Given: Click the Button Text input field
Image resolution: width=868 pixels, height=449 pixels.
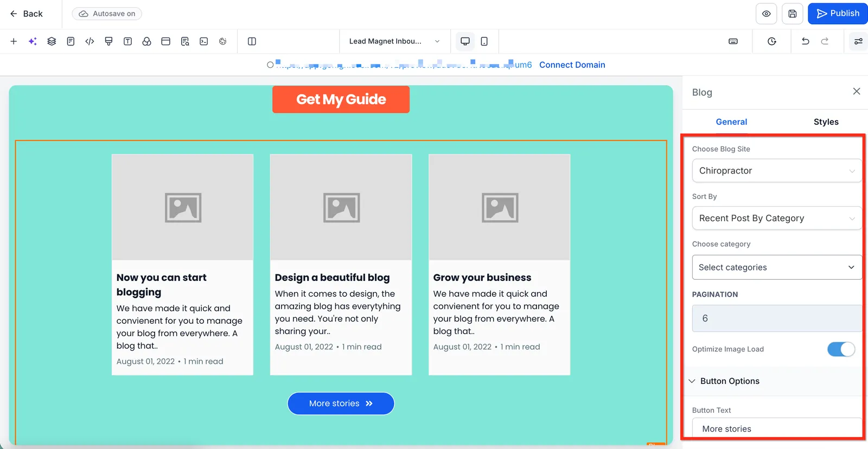Looking at the screenshot, I should (x=777, y=428).
